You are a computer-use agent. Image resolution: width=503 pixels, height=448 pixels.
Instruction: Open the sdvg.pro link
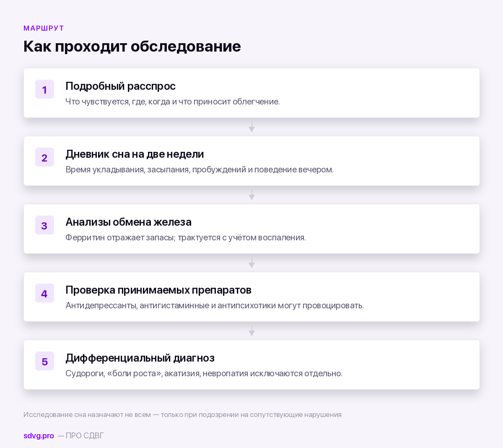pyautogui.click(x=39, y=435)
